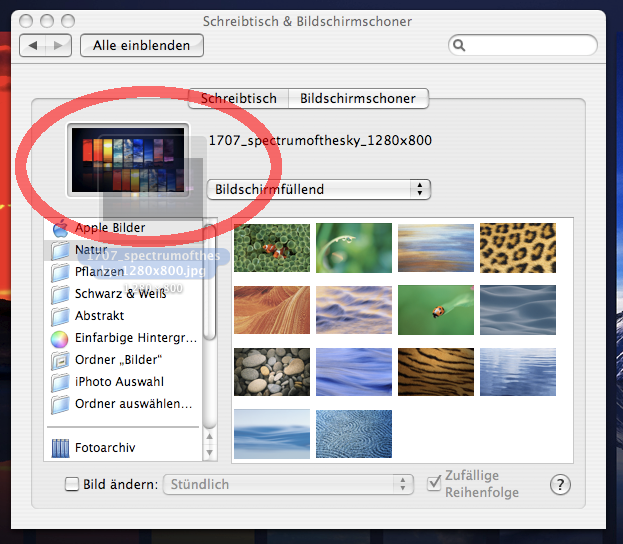Select the Schreibtisch tab
Image resolution: width=623 pixels, height=544 pixels.
238,98
